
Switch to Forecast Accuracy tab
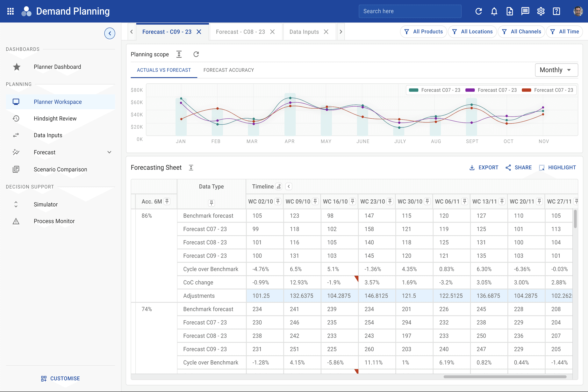point(229,70)
